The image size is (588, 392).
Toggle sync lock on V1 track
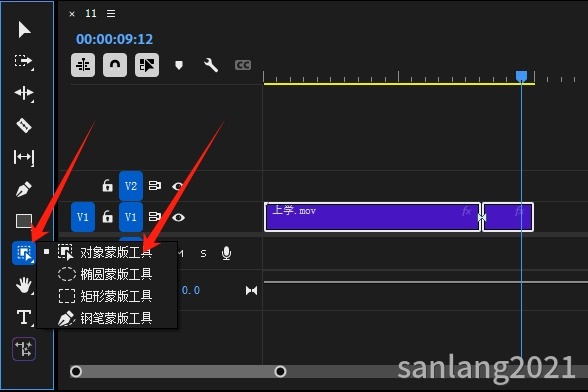154,217
